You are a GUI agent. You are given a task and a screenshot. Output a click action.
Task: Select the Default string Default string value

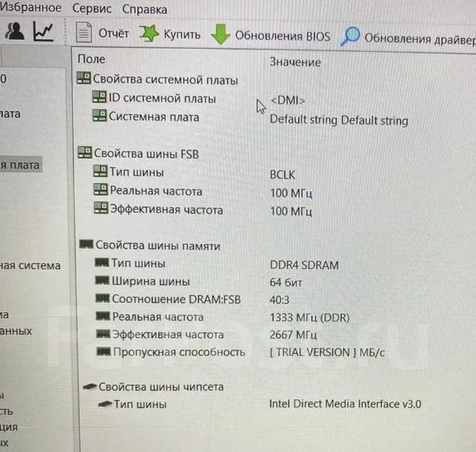tap(339, 120)
